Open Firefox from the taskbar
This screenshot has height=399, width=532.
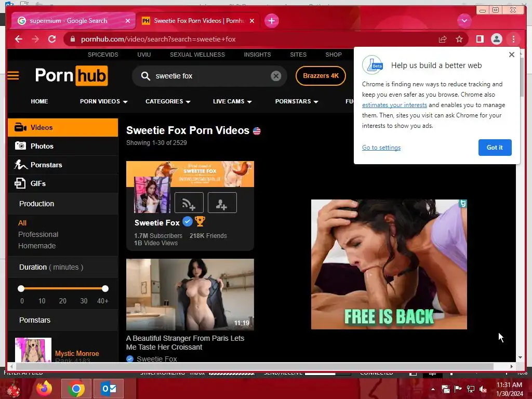click(44, 389)
